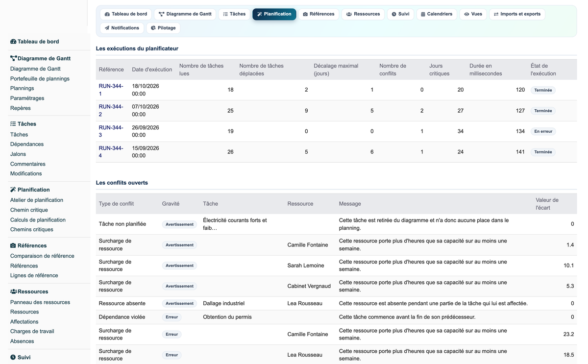This screenshot has width=588, height=364.
Task: Click the Dépendance violée conflict type
Action: [122, 317]
